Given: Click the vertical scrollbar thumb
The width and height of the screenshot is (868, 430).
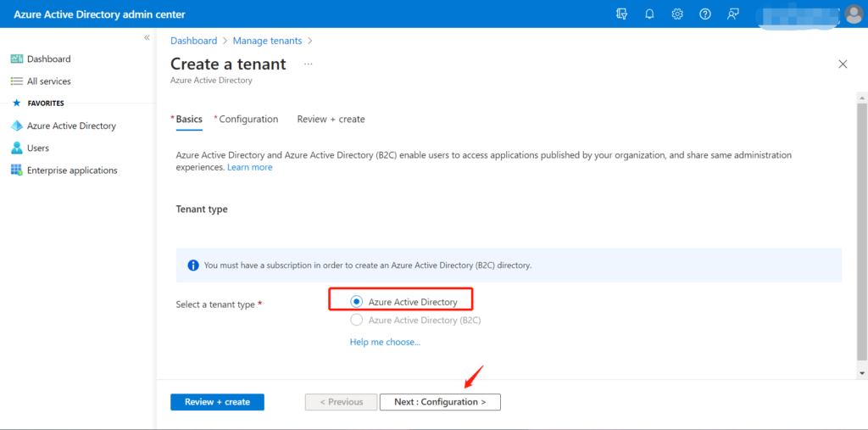Looking at the screenshot, I should [862, 231].
